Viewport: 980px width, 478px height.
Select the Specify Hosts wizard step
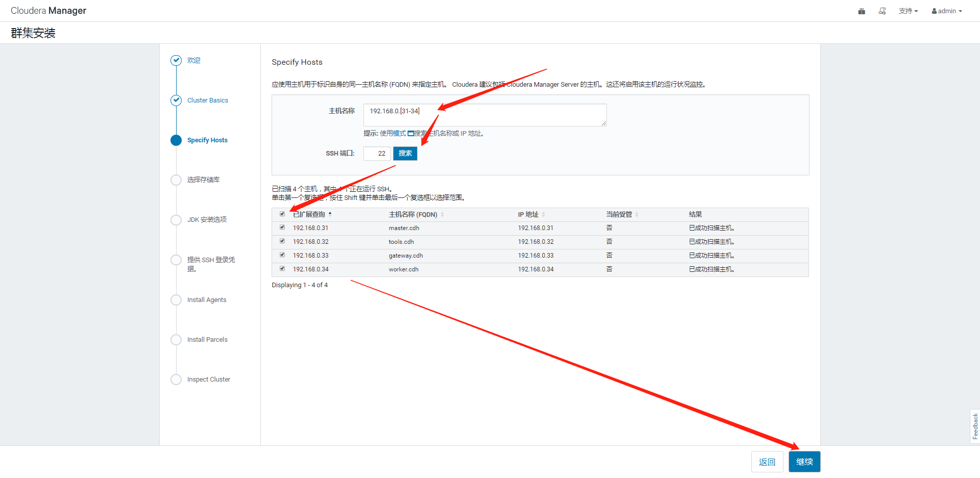point(207,140)
